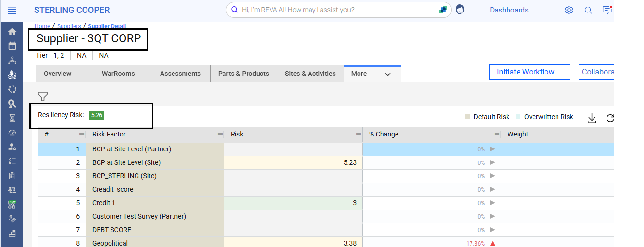Switch to the Parts & Products tab
644x247 pixels.
pos(244,74)
